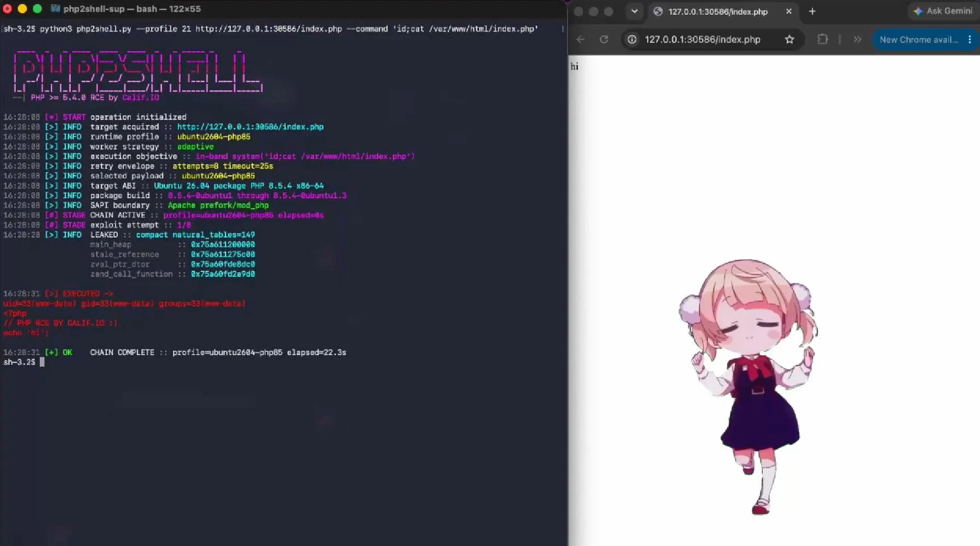Click 'Apache prefork/mod_php' SAPI boundary value
Screen dimensions: 980x546
pyautogui.click(x=218, y=205)
